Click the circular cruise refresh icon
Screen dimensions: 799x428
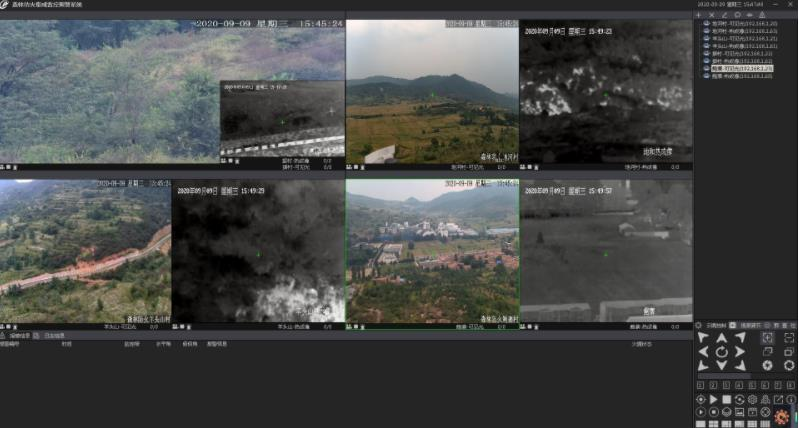(739, 399)
